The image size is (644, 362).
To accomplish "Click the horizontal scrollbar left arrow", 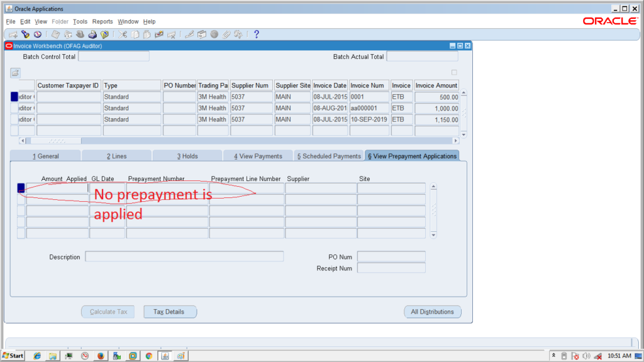I will tap(23, 140).
